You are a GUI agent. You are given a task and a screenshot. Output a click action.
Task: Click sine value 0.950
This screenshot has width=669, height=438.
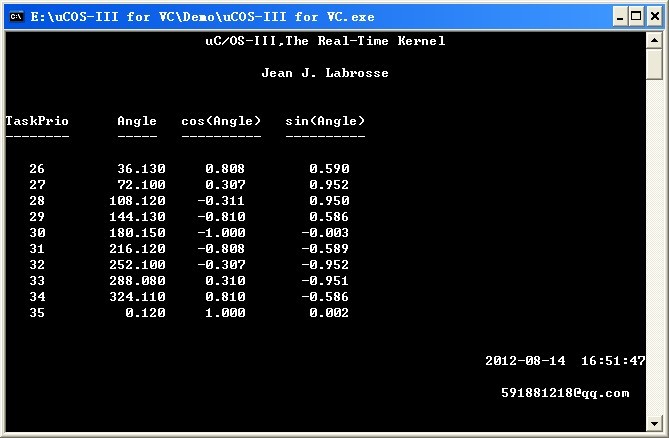click(329, 201)
